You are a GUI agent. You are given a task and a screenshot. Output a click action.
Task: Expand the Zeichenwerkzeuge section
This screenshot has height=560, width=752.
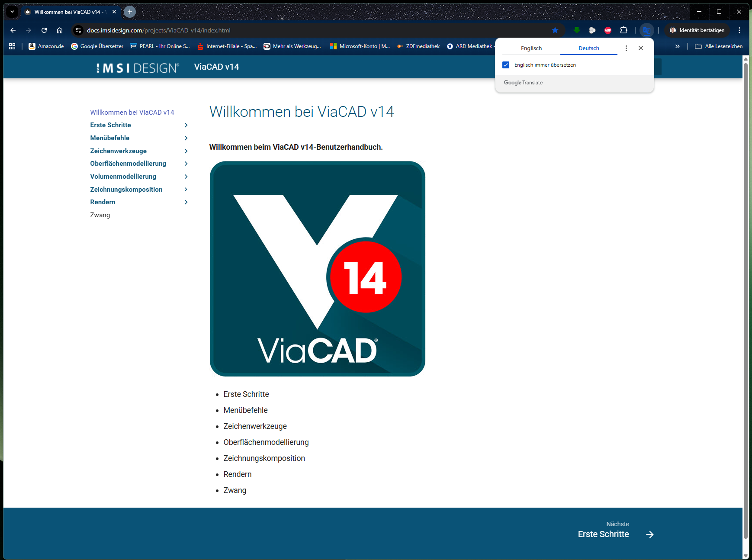186,151
